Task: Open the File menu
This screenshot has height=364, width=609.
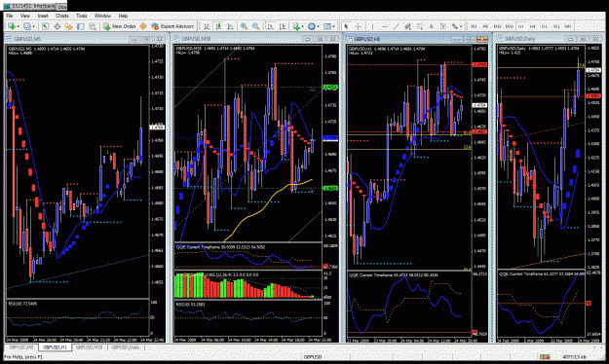Action: (10, 16)
